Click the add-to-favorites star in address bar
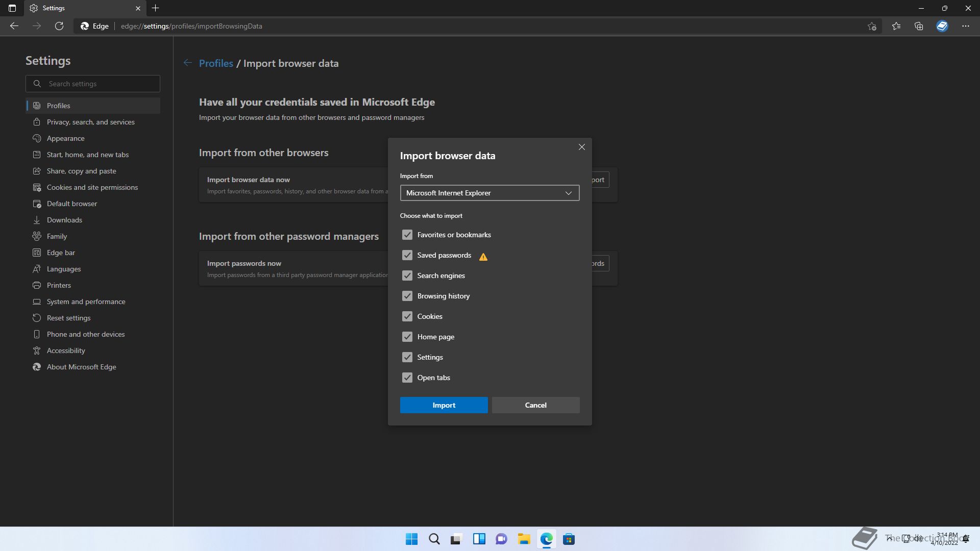980x551 pixels. pos(872,26)
